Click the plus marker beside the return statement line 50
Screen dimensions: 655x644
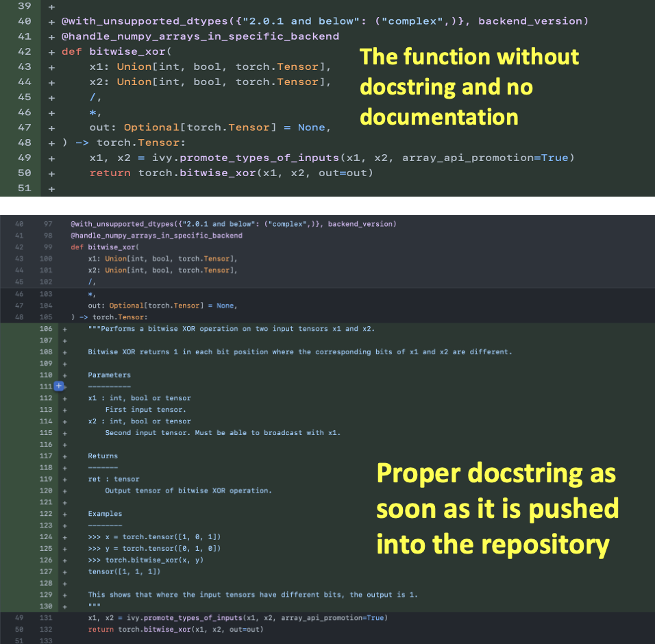click(x=51, y=173)
